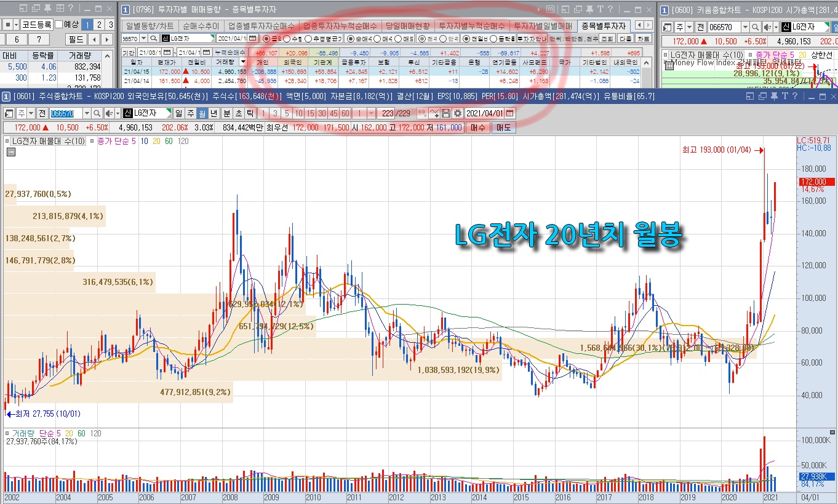Switch main chart to 월 monthly period

202,113
